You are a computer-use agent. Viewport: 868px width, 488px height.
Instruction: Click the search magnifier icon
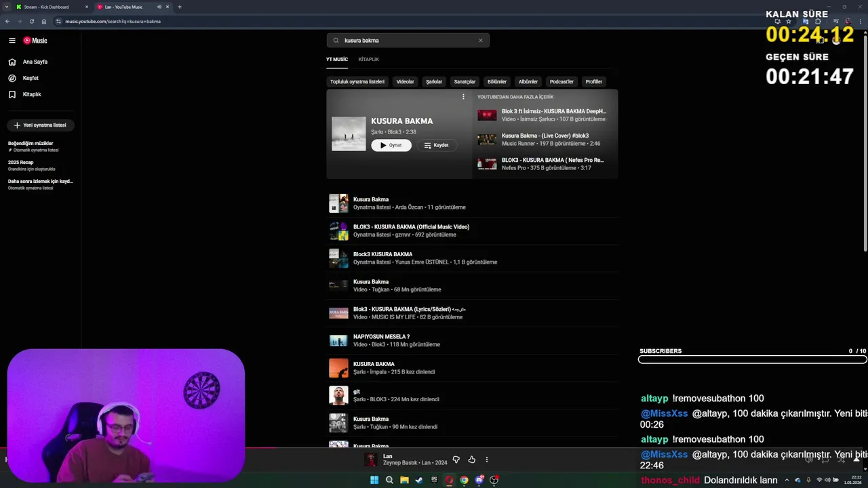point(336,40)
